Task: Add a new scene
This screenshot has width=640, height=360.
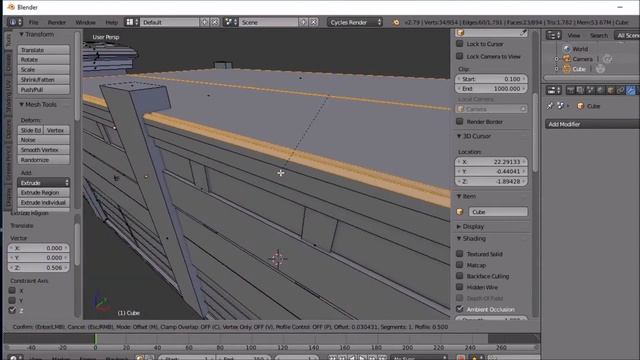Action: (x=303, y=22)
